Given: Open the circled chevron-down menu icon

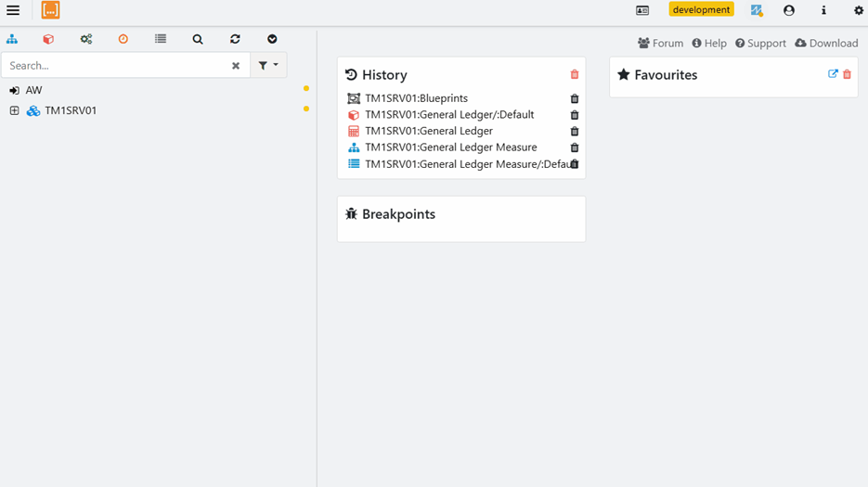Looking at the screenshot, I should [272, 39].
